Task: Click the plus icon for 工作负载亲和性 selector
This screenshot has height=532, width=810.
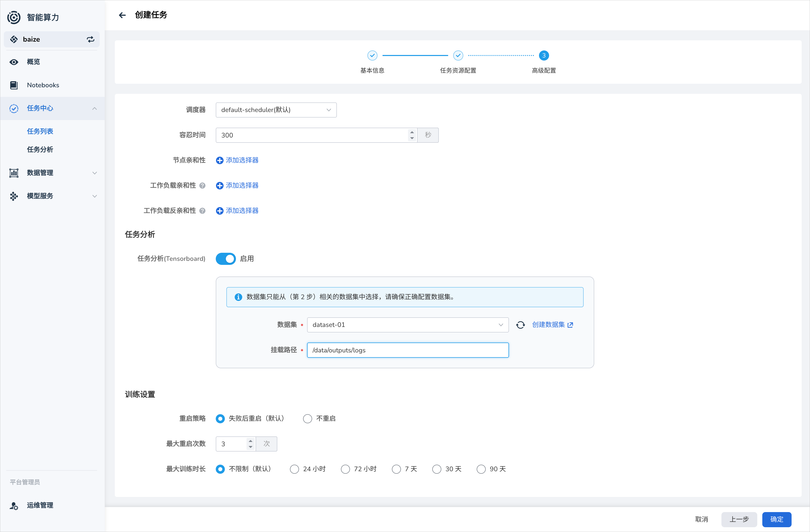Action: click(x=220, y=185)
